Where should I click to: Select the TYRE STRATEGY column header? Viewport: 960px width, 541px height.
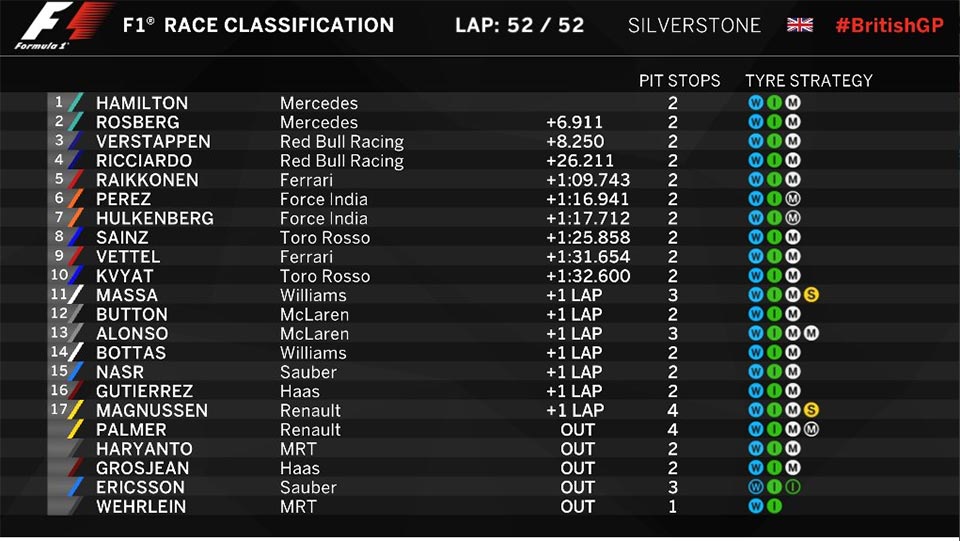tap(808, 81)
